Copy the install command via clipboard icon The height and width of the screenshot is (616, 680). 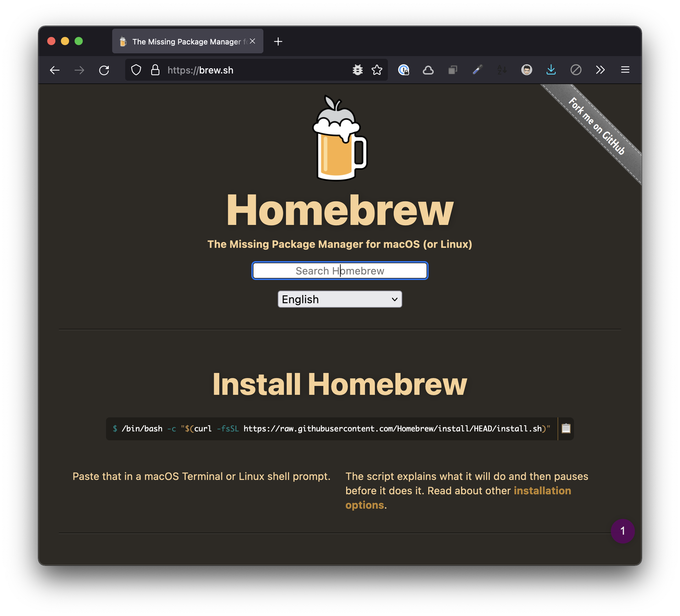[x=566, y=428]
